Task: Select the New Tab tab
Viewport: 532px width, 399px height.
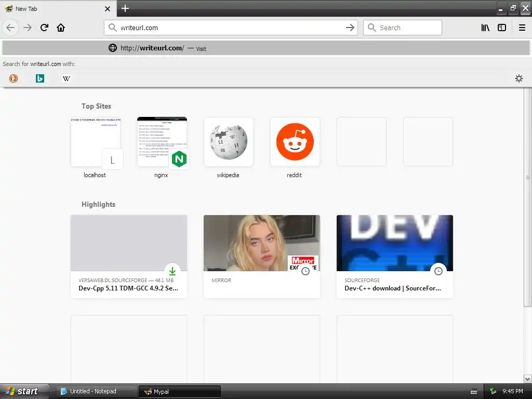Action: [58, 8]
